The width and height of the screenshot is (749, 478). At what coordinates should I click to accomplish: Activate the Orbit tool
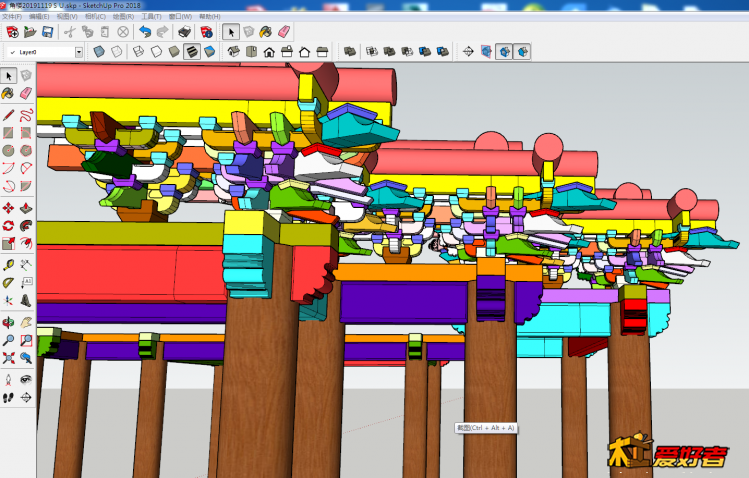8,322
